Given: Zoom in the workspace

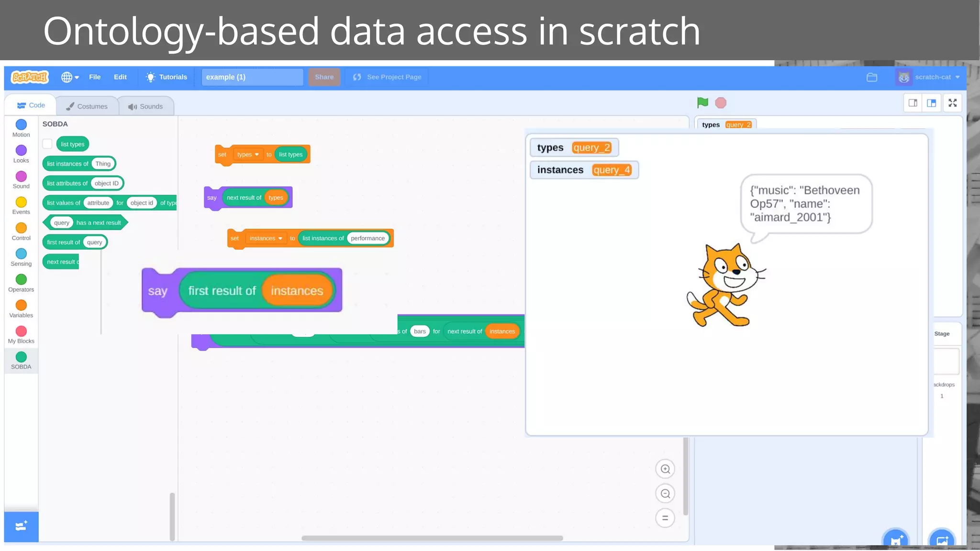Looking at the screenshot, I should [x=665, y=469].
